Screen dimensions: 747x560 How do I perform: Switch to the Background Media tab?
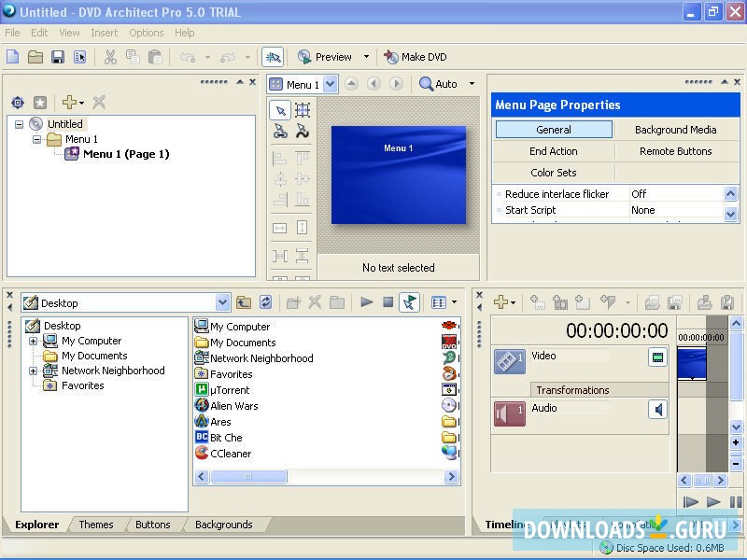[678, 129]
